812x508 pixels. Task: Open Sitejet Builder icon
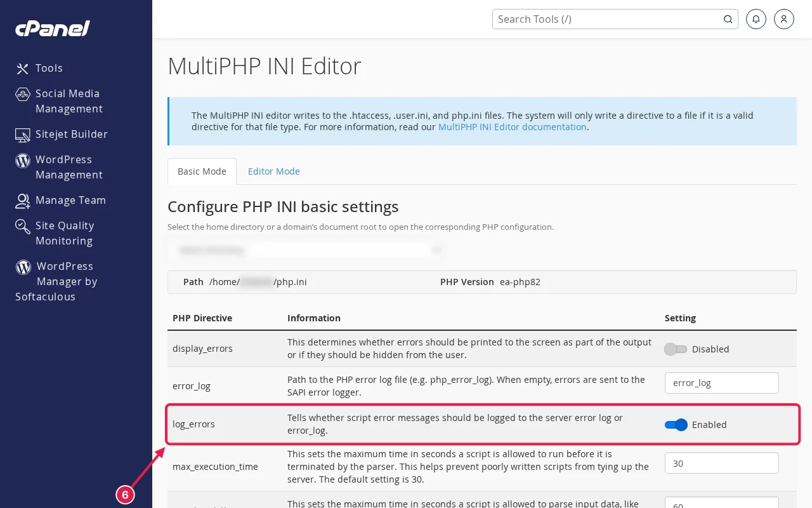(23, 135)
